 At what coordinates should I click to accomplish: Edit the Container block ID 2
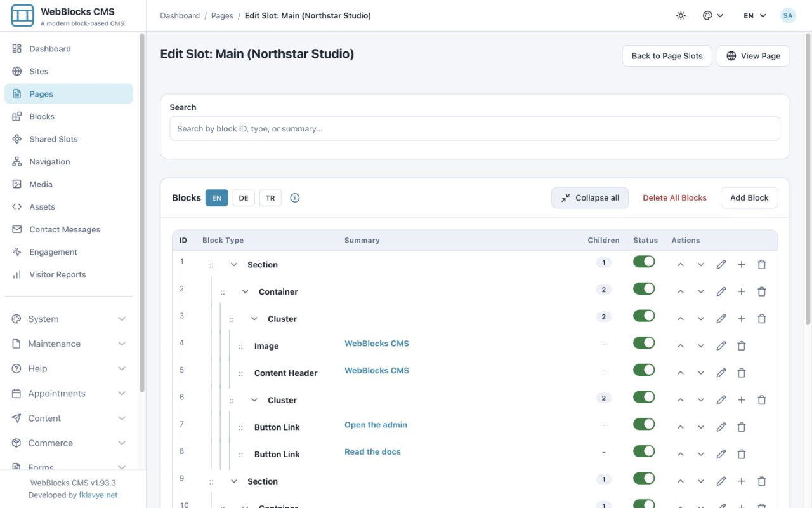coord(721,292)
